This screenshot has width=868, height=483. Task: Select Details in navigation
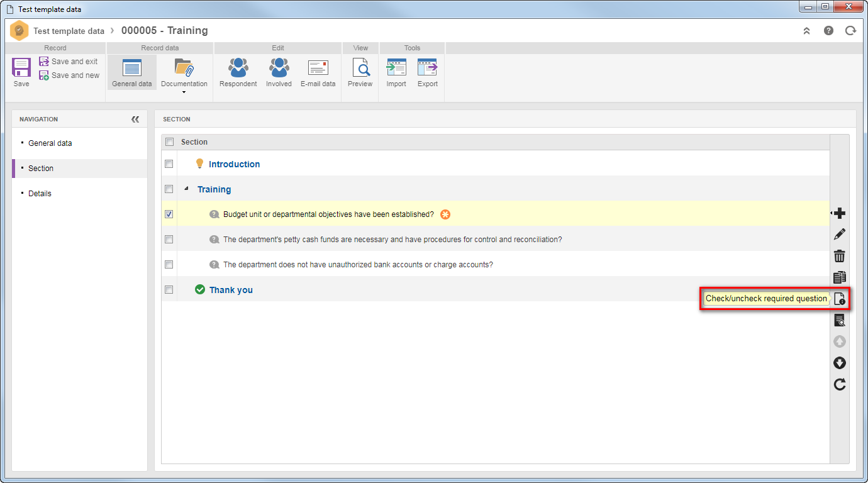tap(40, 194)
